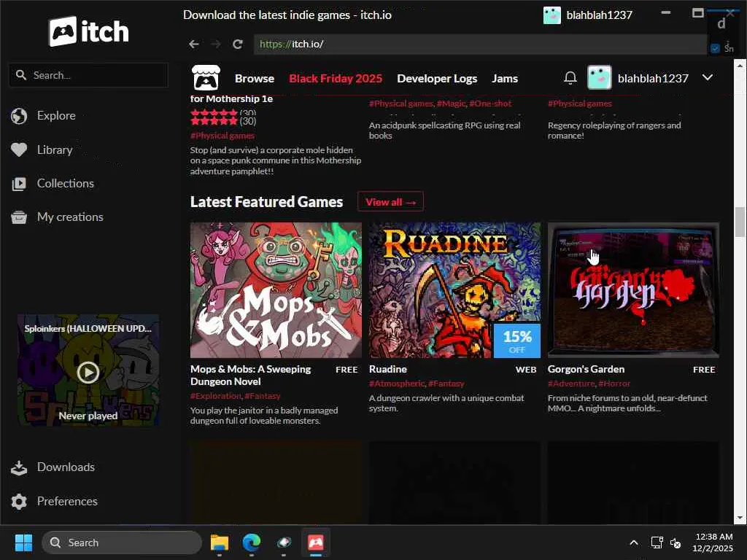Select Library in the sidebar
This screenshot has width=747, height=560.
click(x=55, y=150)
